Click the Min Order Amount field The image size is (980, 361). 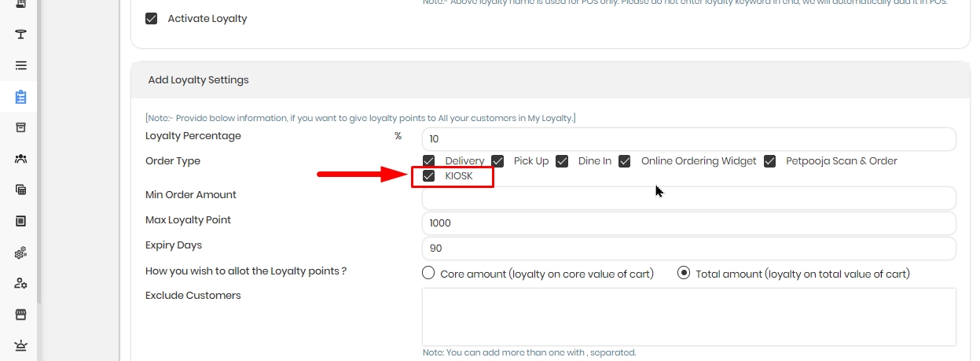[x=689, y=198]
